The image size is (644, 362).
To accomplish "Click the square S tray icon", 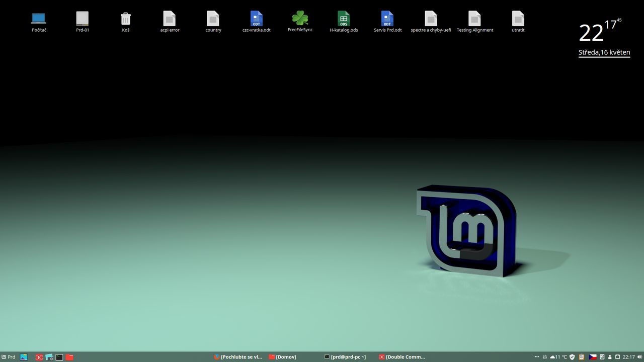I will pyautogui.click(x=602, y=357).
